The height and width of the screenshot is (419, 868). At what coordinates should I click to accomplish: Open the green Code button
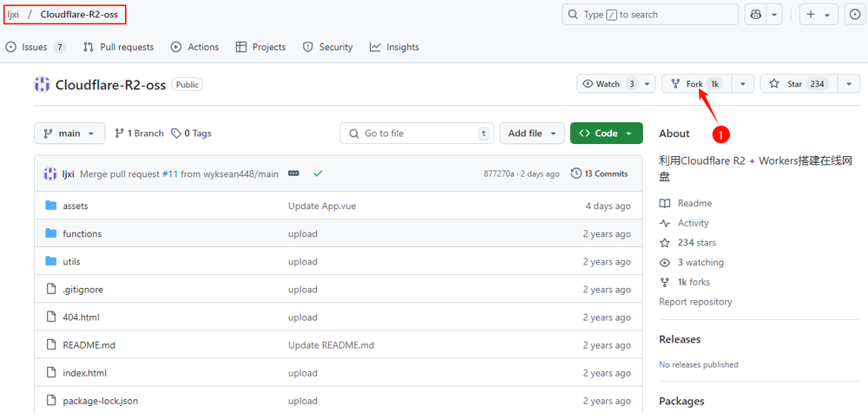click(606, 134)
